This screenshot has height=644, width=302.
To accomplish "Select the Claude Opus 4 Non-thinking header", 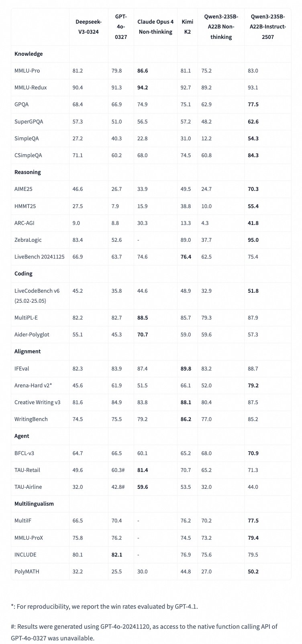I will point(155,26).
